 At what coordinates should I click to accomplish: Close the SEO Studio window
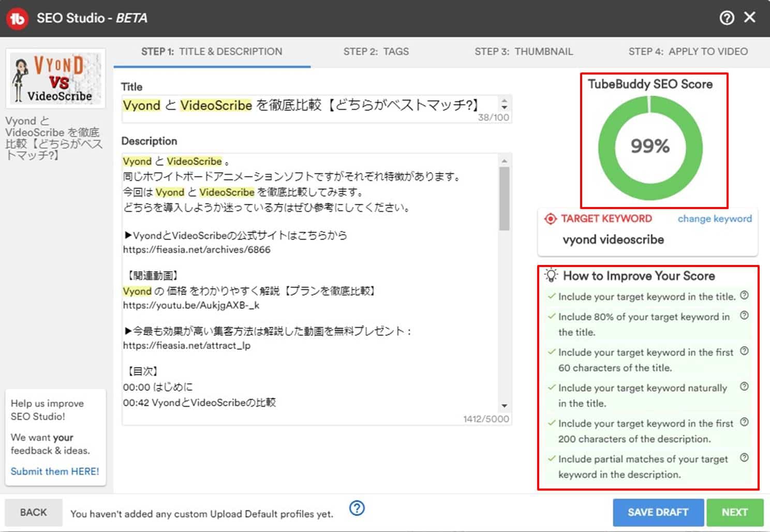[750, 18]
